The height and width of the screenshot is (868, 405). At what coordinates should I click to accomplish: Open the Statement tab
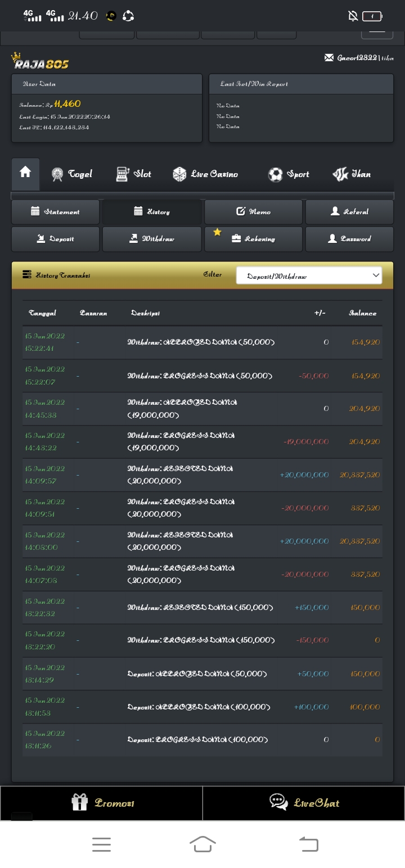(55, 212)
